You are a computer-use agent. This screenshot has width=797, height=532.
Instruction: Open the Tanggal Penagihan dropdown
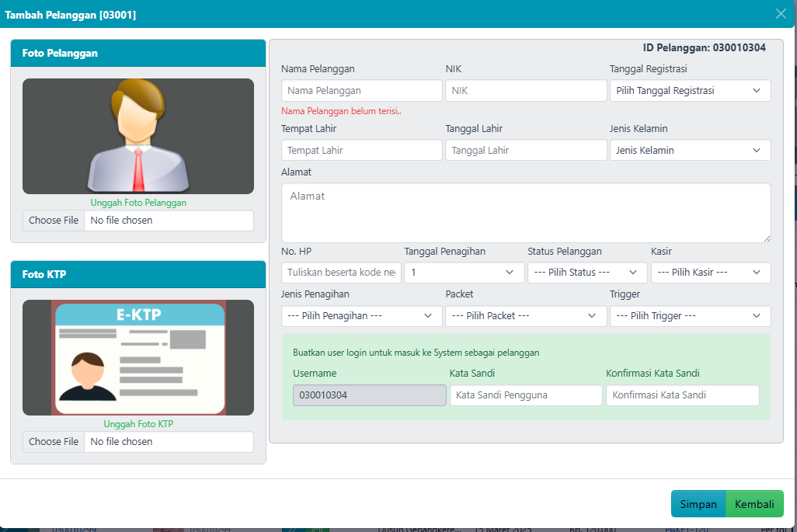pyautogui.click(x=464, y=273)
